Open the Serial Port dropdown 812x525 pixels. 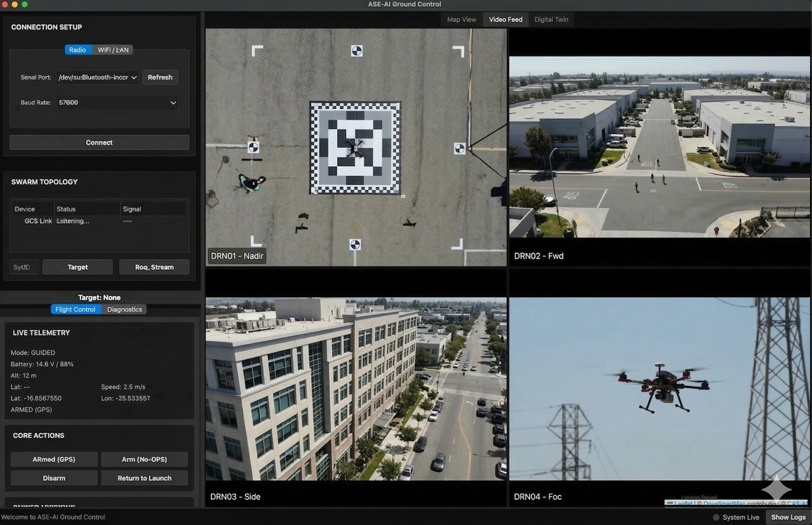[x=97, y=77]
